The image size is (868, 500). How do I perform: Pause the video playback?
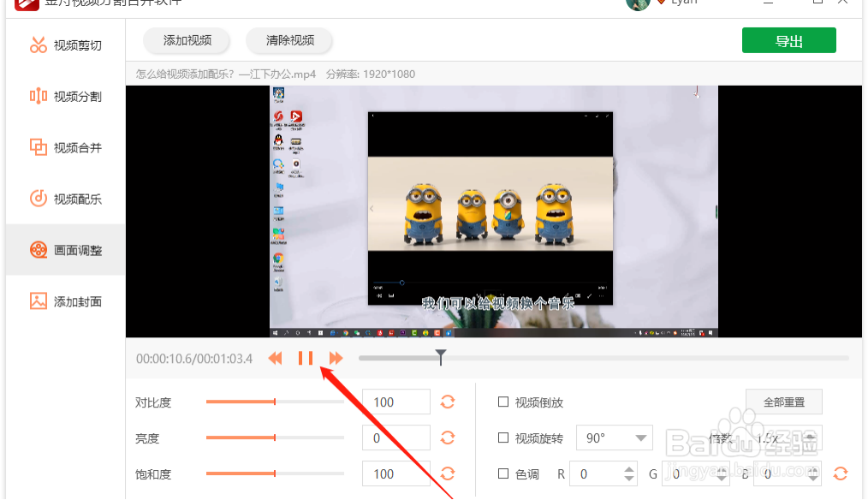pos(306,358)
